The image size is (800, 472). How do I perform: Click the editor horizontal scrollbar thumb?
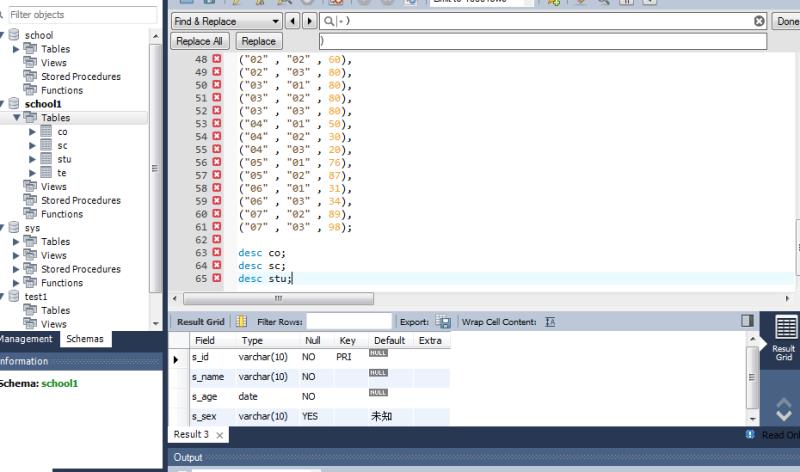278,298
